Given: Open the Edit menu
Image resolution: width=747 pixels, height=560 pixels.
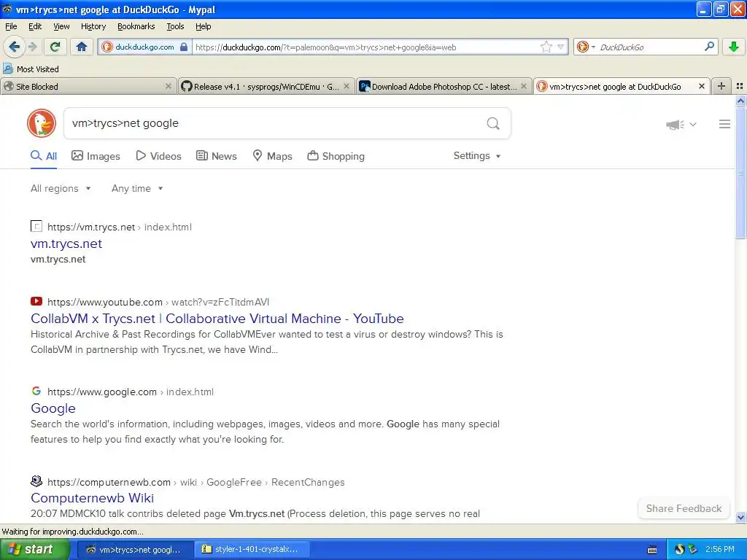Looking at the screenshot, I should (x=35, y=26).
